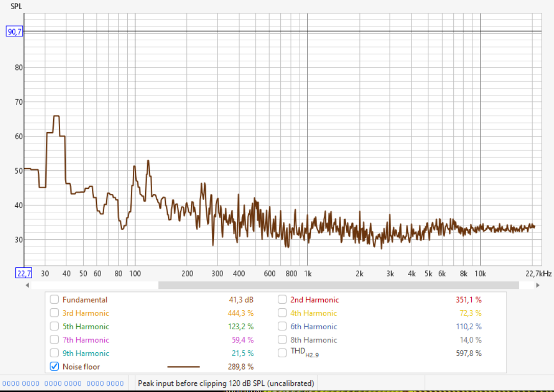
Task: Enable the Fundamental trace checkbox
Action: [54, 300]
